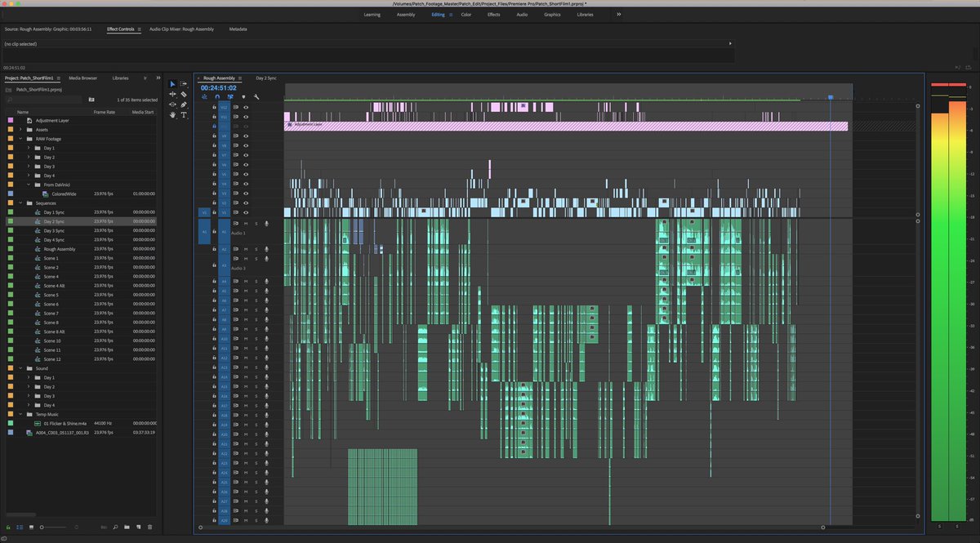
Task: Mute audio track A2
Action: pos(246,249)
